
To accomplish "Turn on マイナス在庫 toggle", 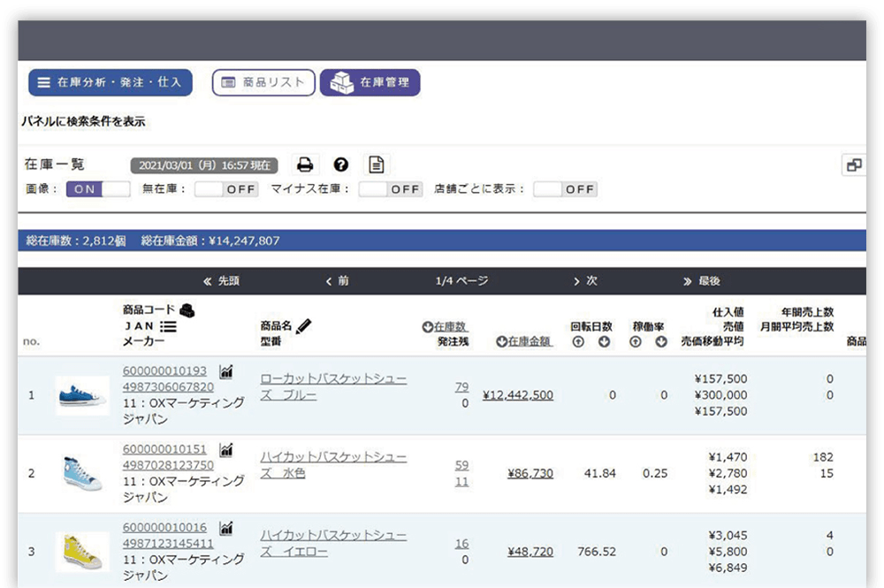I will (x=390, y=189).
